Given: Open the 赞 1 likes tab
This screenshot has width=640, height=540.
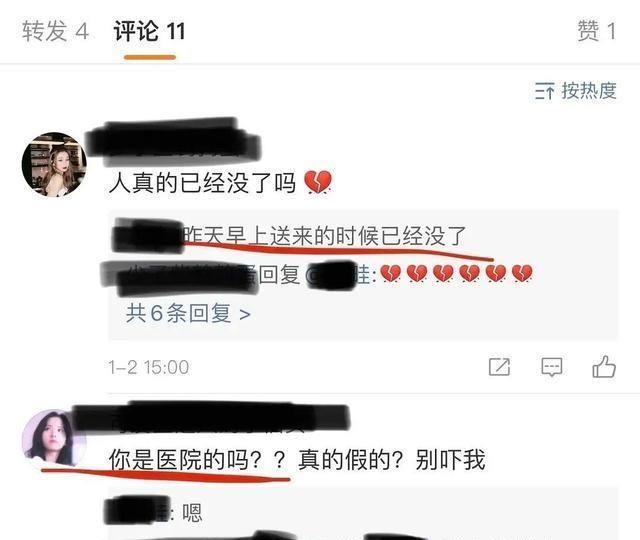Looking at the screenshot, I should pyautogui.click(x=597, y=31).
